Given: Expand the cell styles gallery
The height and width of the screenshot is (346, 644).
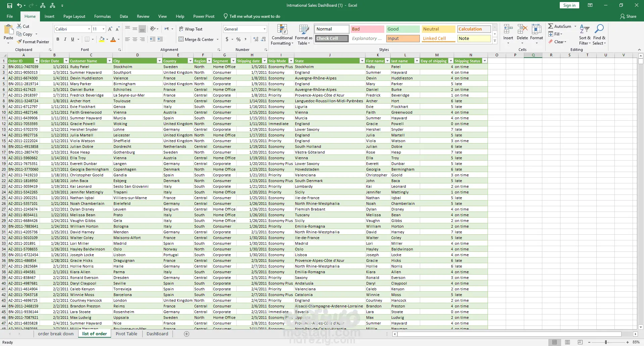Looking at the screenshot, I should (x=494, y=41).
